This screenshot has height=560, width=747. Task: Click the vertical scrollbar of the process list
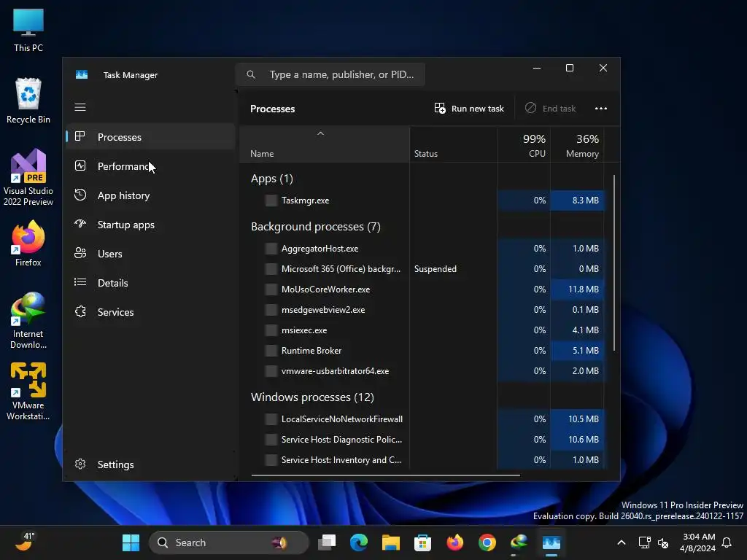(614, 263)
